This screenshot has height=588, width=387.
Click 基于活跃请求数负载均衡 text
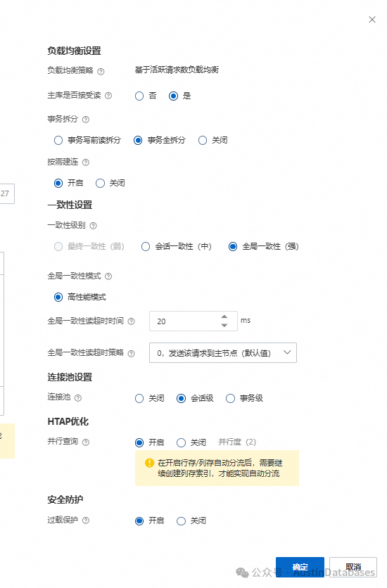pos(177,70)
